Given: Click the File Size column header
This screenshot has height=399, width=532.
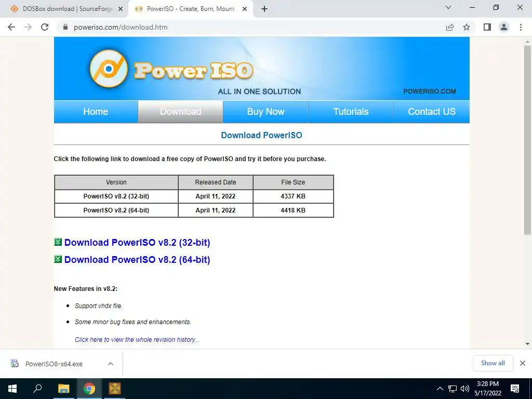Looking at the screenshot, I should tap(293, 182).
